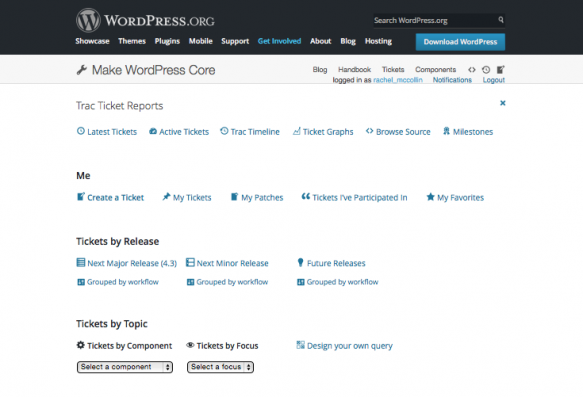583x397 pixels.
Task: Click the Trac Timeline history icon
Action: click(x=224, y=131)
